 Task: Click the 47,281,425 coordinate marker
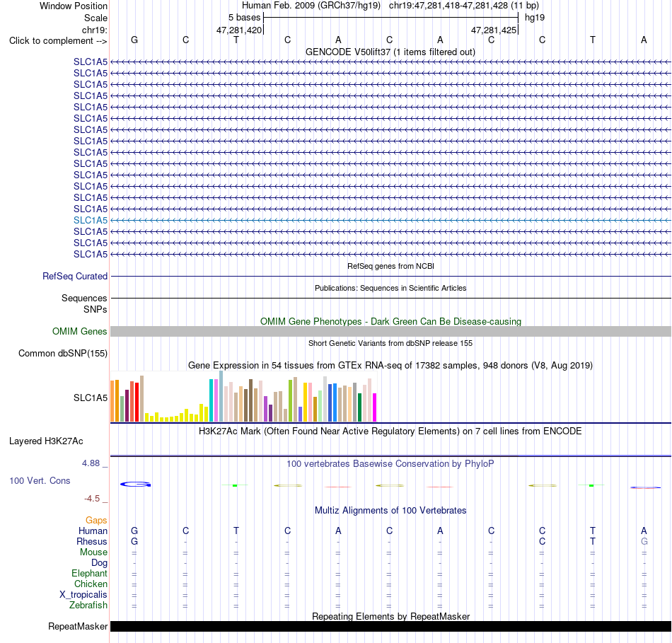click(x=493, y=30)
